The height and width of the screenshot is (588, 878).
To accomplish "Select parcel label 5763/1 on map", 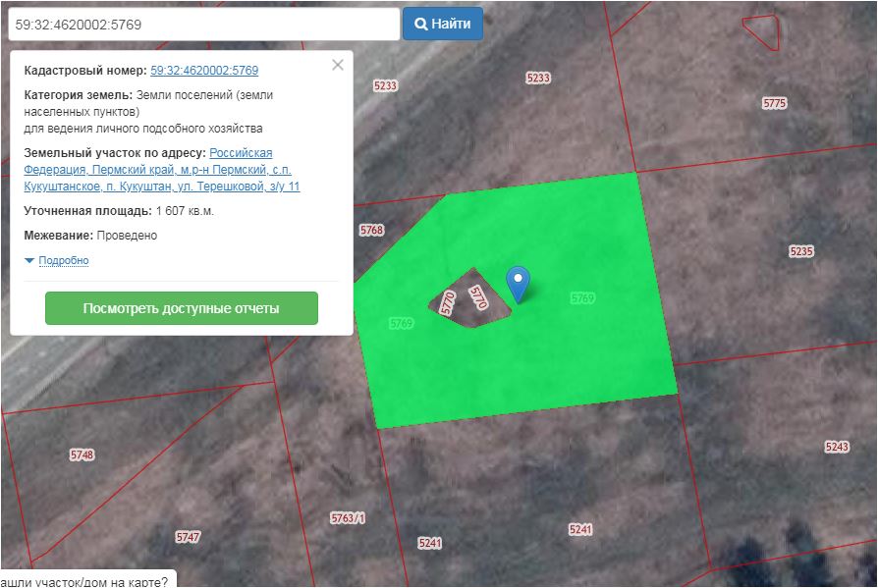I will tap(347, 518).
